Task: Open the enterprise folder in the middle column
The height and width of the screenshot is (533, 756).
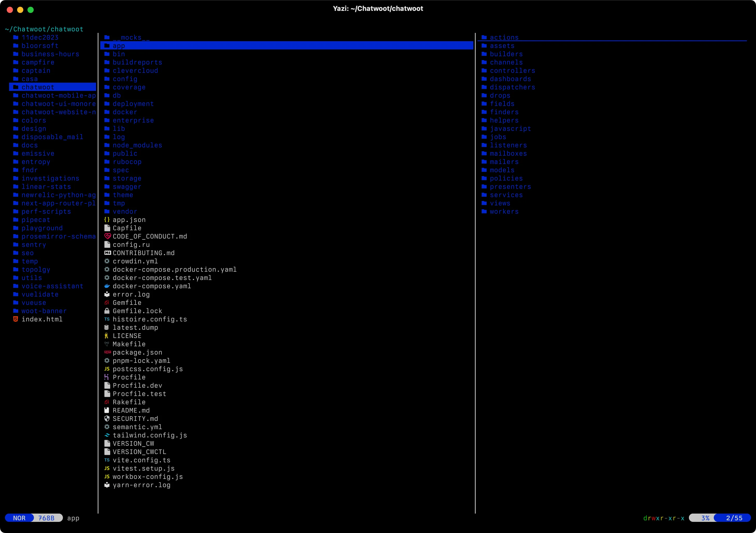Action: pyautogui.click(x=133, y=120)
